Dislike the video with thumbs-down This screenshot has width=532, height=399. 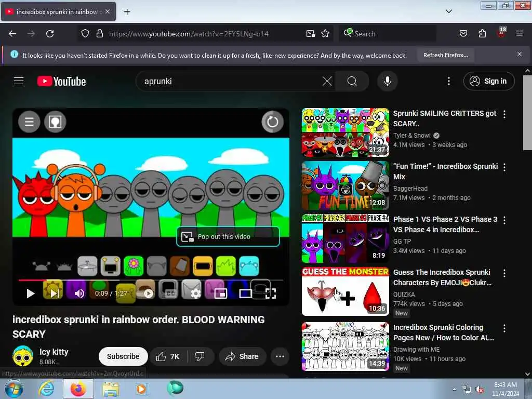[200, 356]
